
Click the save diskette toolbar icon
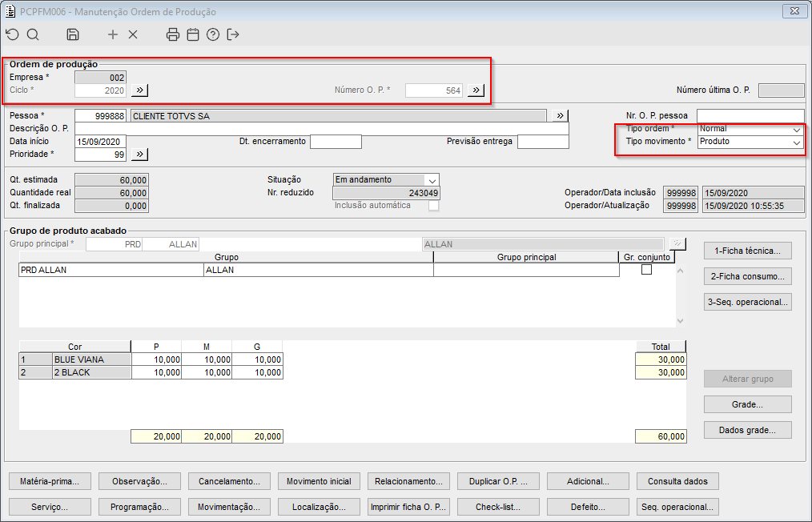pos(73,34)
